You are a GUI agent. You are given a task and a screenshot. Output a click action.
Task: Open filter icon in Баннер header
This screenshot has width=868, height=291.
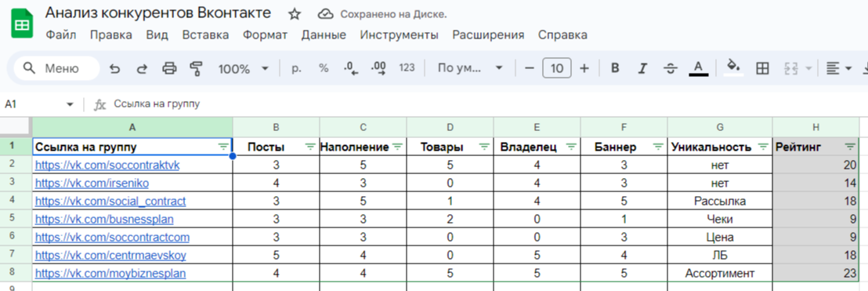[x=658, y=147]
